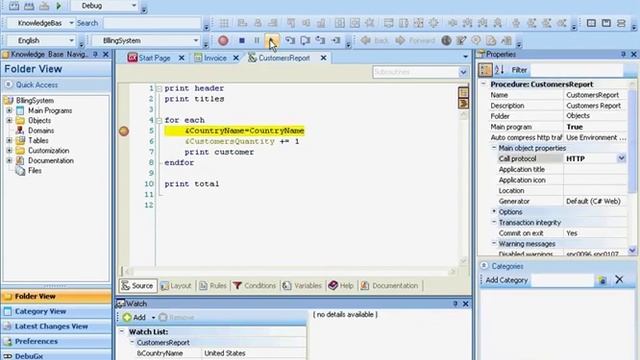The height and width of the screenshot is (360, 640).
Task: Open the Layout tab of the procedure
Action: [176, 286]
